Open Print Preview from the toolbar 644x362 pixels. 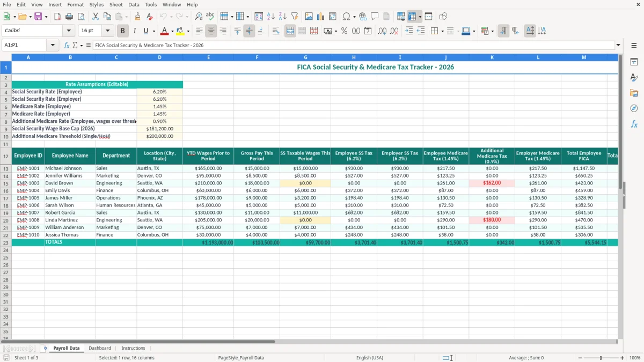click(80, 17)
